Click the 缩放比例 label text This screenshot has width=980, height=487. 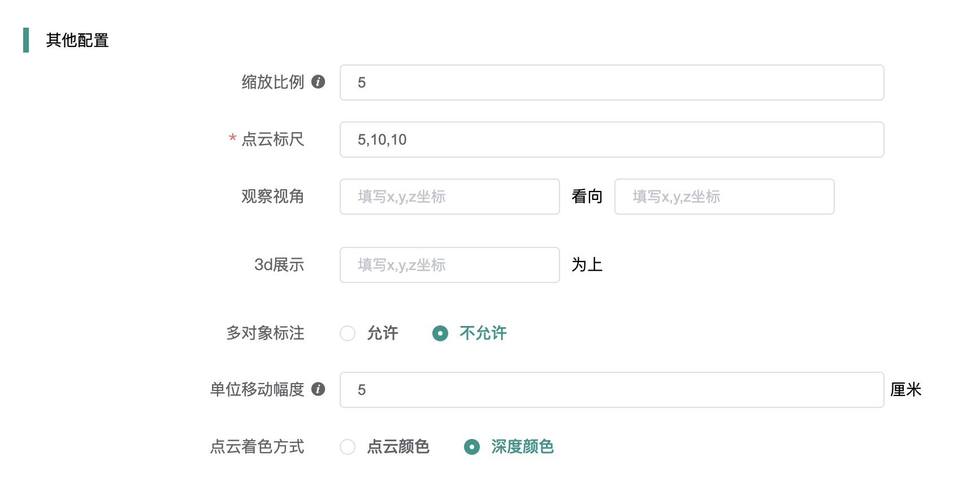coord(273,82)
